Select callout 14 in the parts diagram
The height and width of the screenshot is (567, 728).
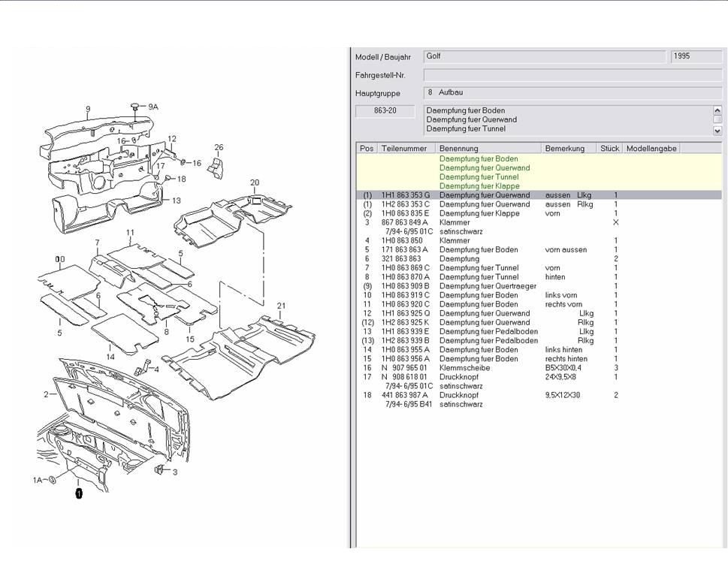(x=110, y=357)
